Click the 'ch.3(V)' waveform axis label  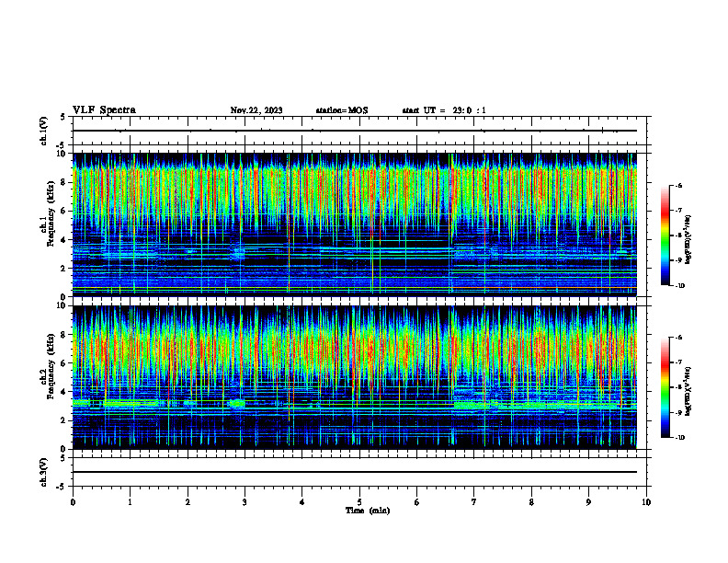(x=44, y=472)
